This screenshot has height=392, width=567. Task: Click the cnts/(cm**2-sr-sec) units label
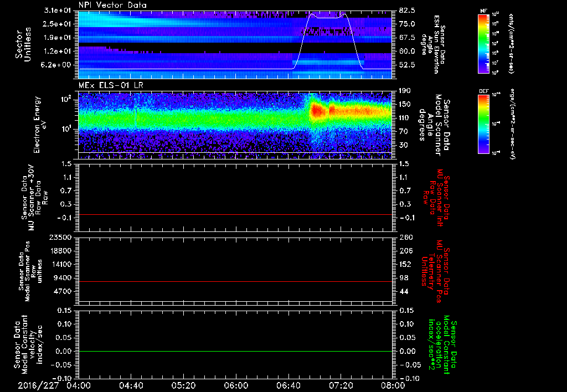click(511, 44)
